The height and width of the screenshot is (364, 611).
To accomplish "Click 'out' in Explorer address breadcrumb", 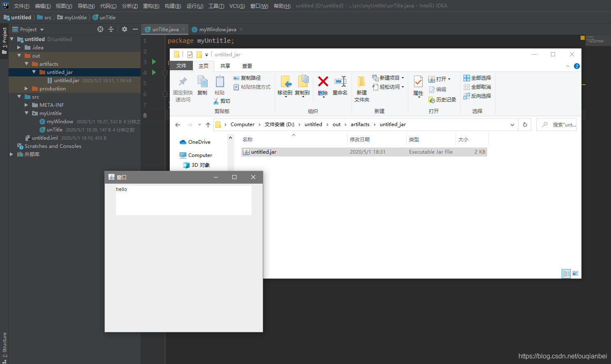I will pos(336,124).
